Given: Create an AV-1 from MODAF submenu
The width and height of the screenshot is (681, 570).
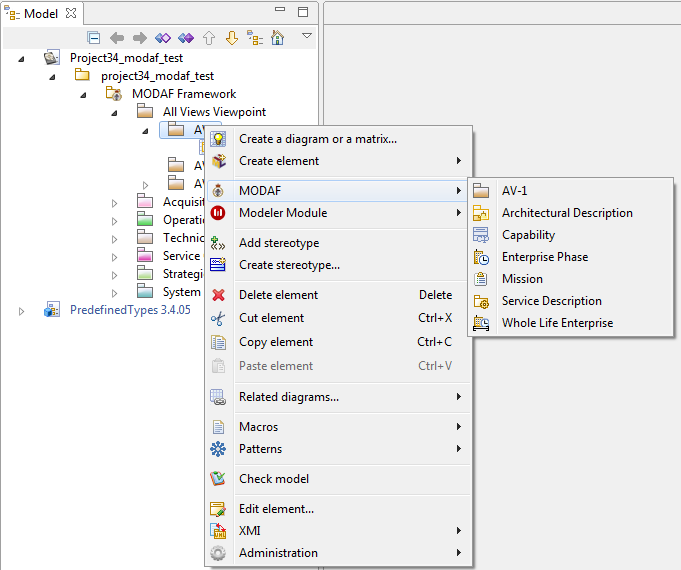Looking at the screenshot, I should click(571, 191).
